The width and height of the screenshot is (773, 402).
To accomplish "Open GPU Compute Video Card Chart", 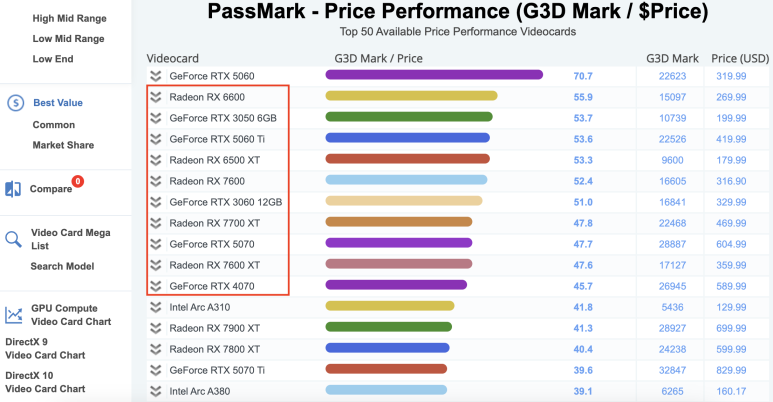I will 71,315.
